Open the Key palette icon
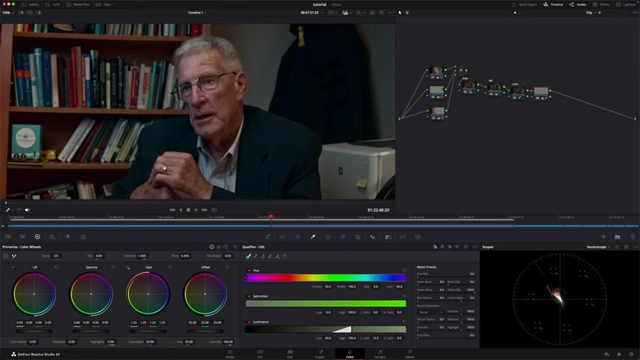This screenshot has height=360, width=640. click(x=388, y=237)
